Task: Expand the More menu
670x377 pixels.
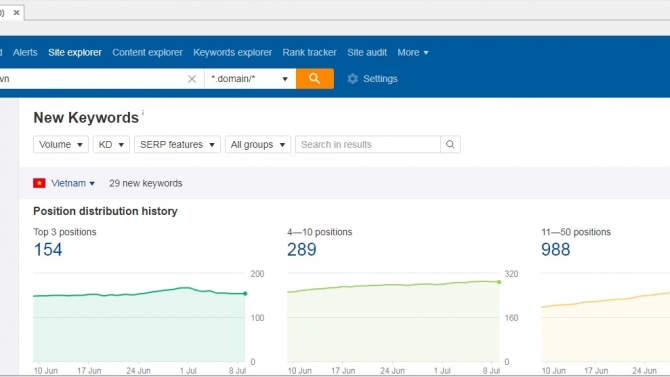Action: point(413,52)
